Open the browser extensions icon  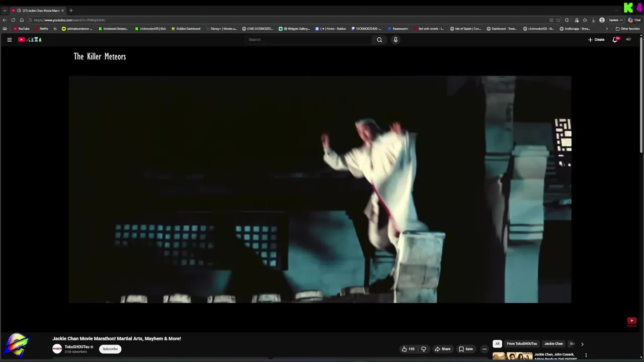point(567,20)
